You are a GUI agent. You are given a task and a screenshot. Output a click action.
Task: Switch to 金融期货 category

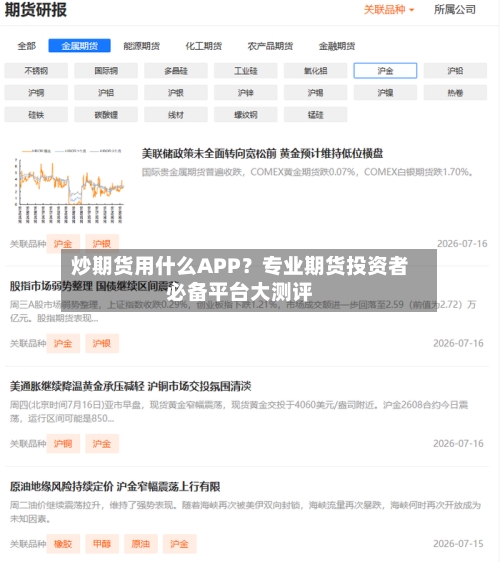337,46
